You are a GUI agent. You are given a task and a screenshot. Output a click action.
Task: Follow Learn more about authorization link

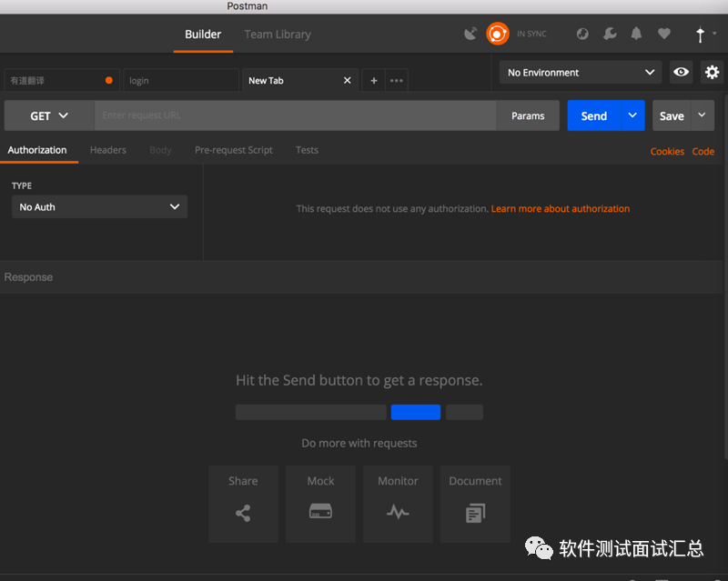coord(561,209)
